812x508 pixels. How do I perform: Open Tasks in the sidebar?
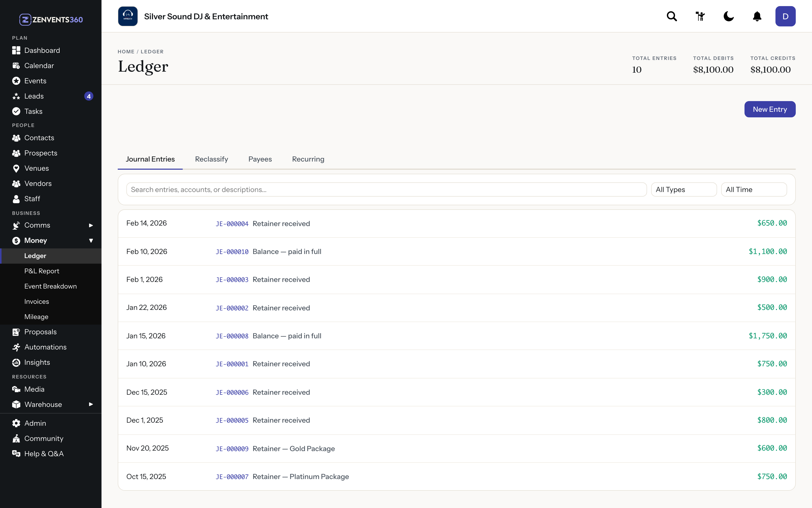pos(51,111)
